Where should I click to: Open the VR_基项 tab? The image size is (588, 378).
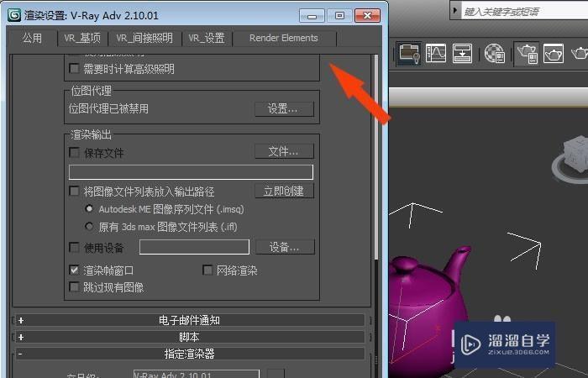tap(82, 39)
